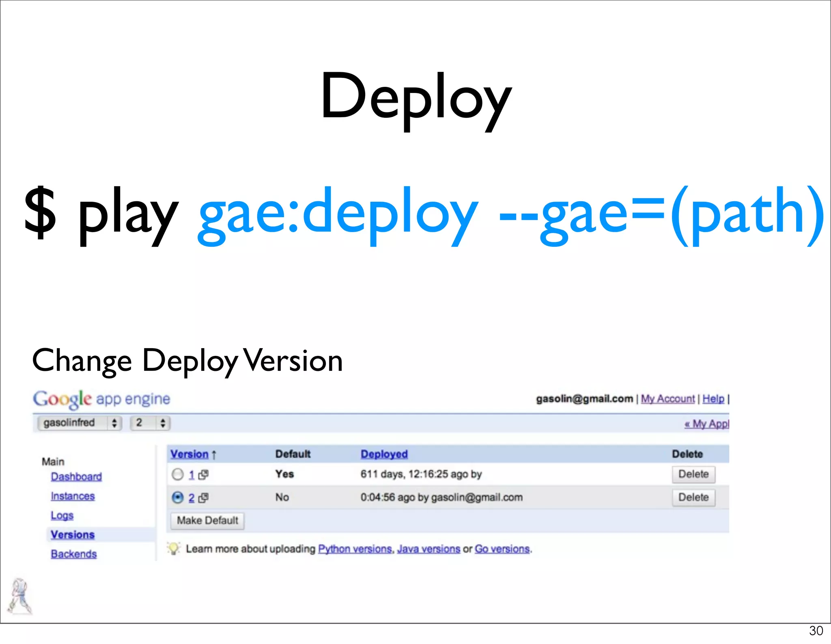This screenshot has height=644, width=831.
Task: Open version 1 external link icon
Action: click(203, 474)
